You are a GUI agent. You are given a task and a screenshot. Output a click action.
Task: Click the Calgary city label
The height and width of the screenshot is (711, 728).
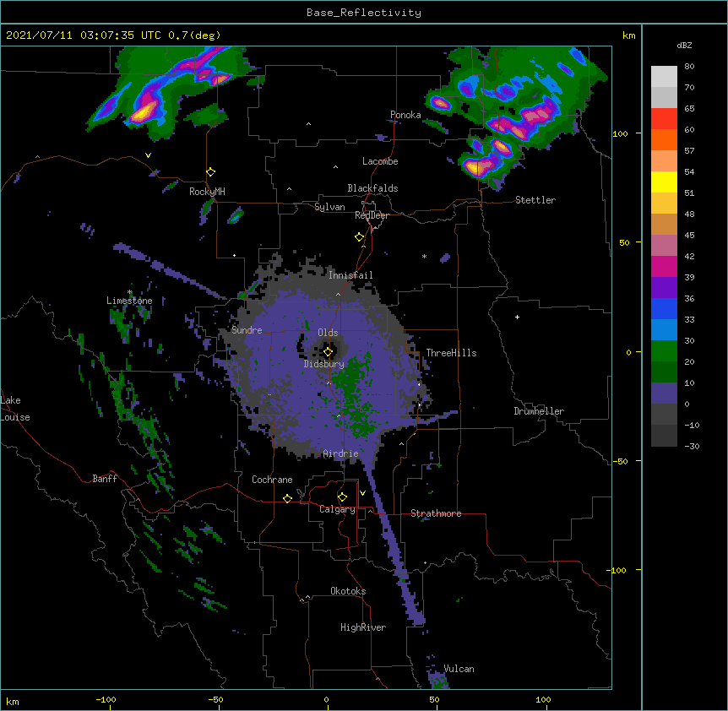(x=337, y=509)
